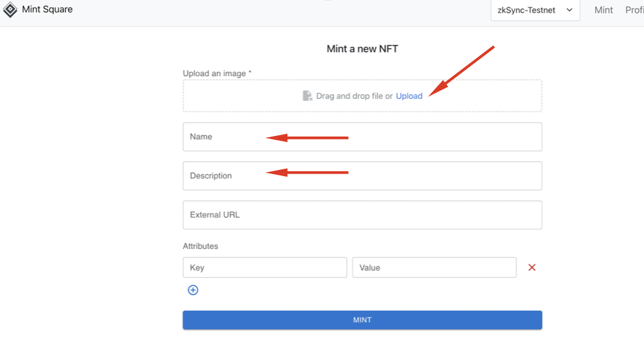
Task: Open the Profile navigation item
Action: 634,11
